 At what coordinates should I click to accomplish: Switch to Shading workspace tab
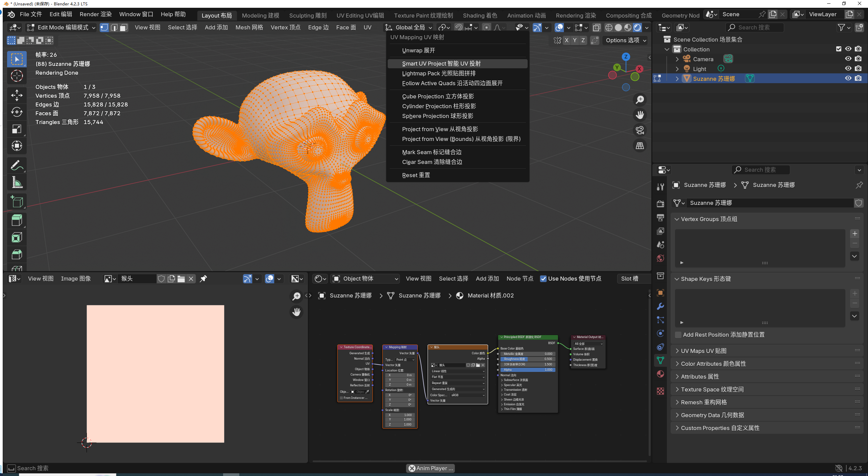click(x=480, y=16)
